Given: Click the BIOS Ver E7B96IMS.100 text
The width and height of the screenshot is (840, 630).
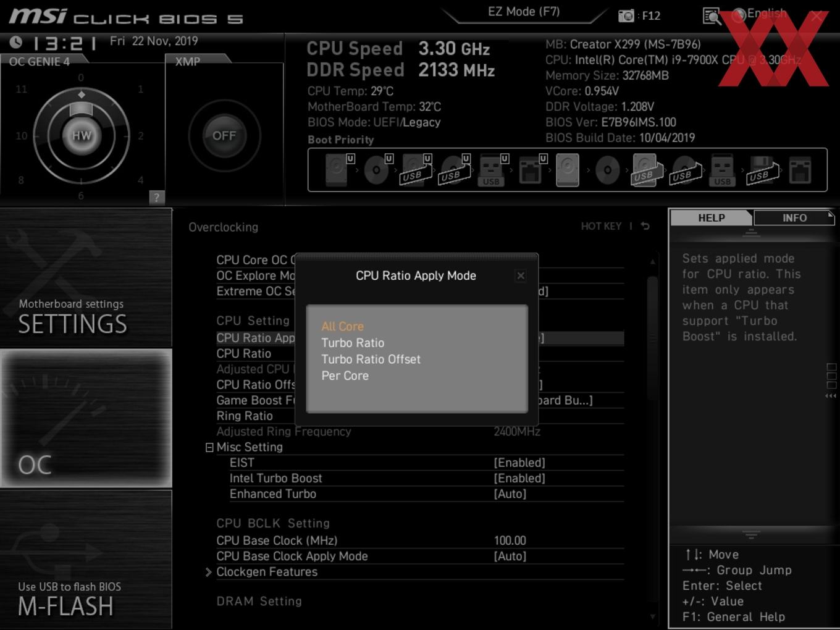Looking at the screenshot, I should 611,122.
